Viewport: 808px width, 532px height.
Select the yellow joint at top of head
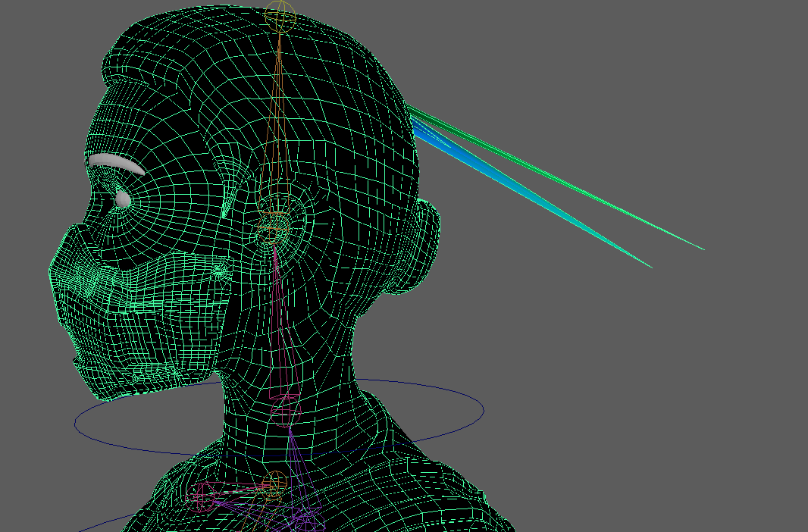click(x=280, y=17)
